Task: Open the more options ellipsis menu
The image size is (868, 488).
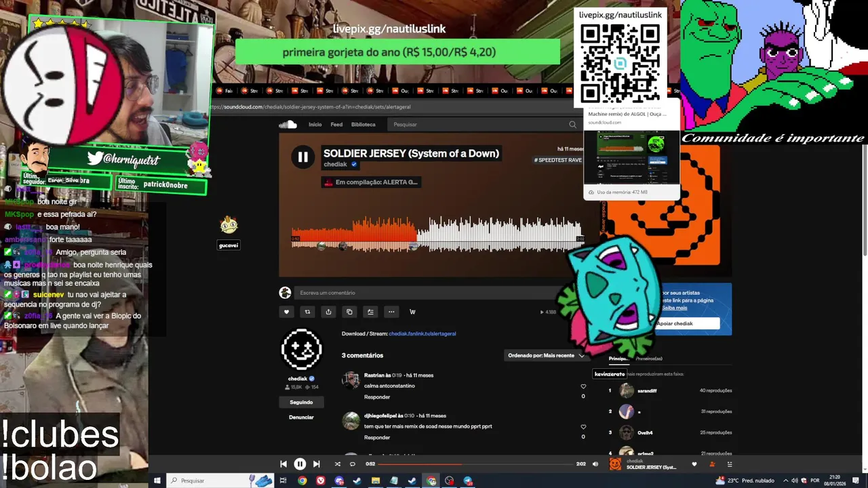Action: (x=391, y=312)
